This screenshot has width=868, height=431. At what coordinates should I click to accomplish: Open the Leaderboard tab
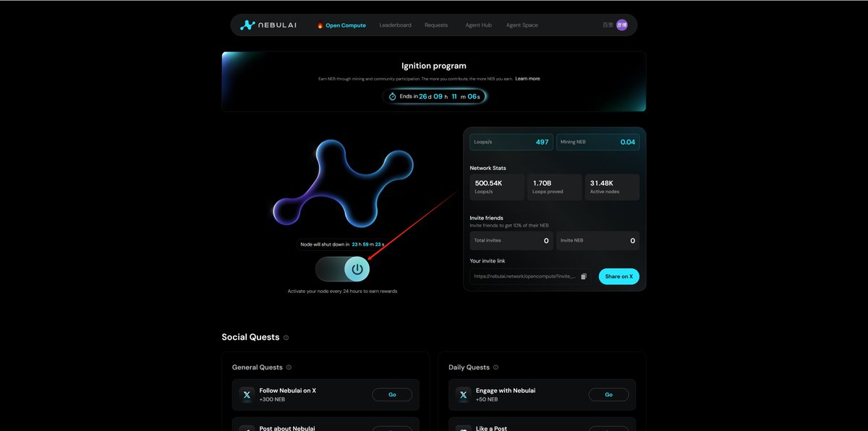(396, 25)
